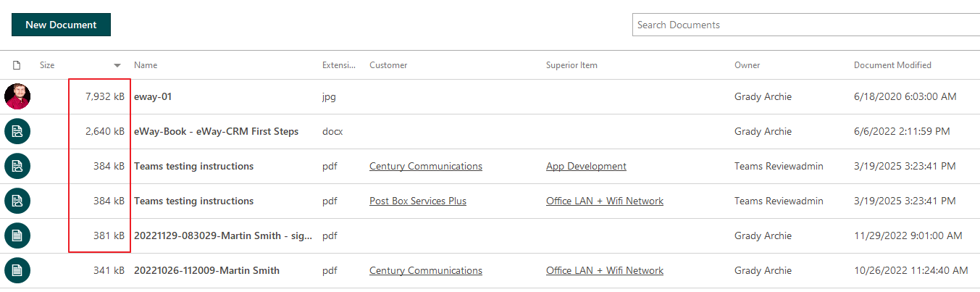Viewport: 980px width, 292px height.
Task: Click the Extension column header
Action: pyautogui.click(x=339, y=65)
